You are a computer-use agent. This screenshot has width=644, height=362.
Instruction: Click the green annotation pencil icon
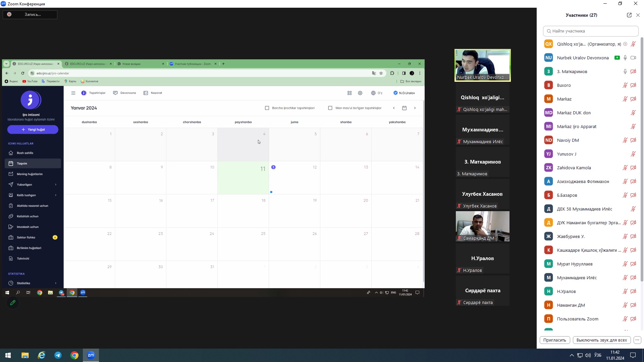click(x=13, y=303)
